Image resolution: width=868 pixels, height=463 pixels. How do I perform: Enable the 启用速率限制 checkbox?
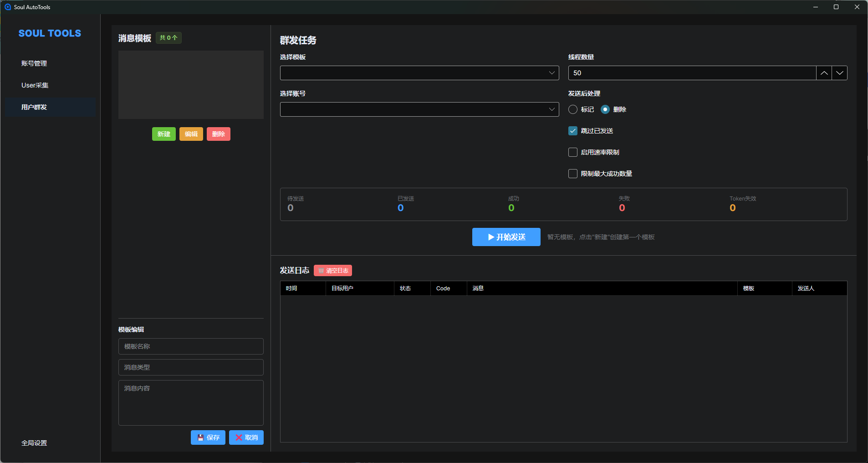click(x=573, y=152)
